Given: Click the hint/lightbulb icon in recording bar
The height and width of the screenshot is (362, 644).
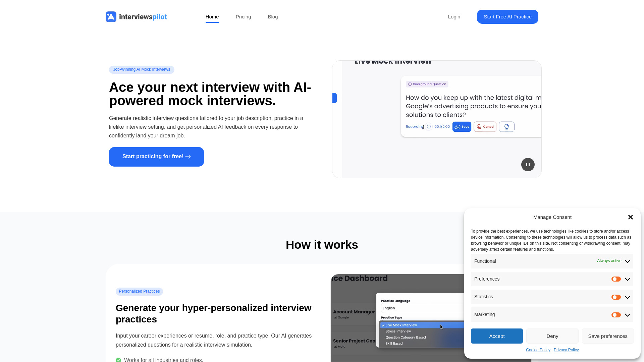Looking at the screenshot, I should coord(506,126).
